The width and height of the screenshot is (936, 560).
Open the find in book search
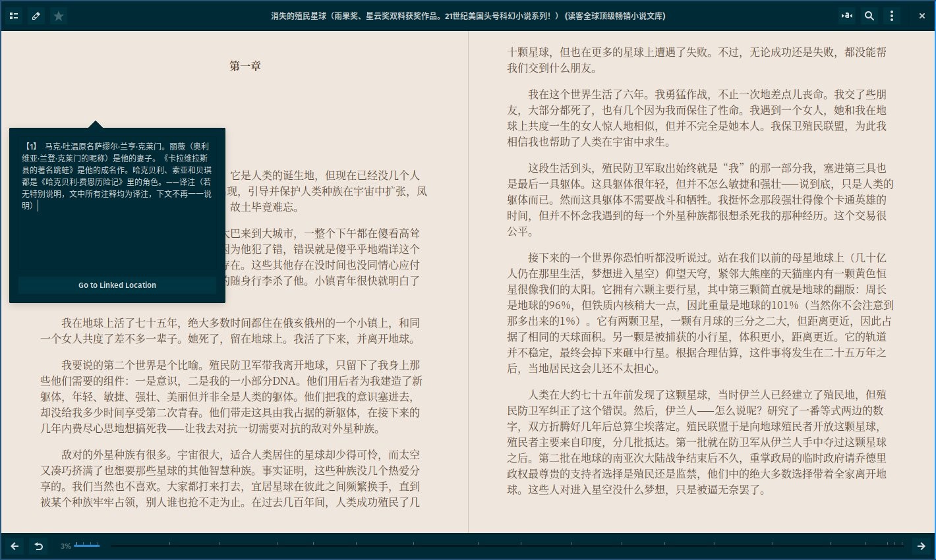pyautogui.click(x=869, y=16)
